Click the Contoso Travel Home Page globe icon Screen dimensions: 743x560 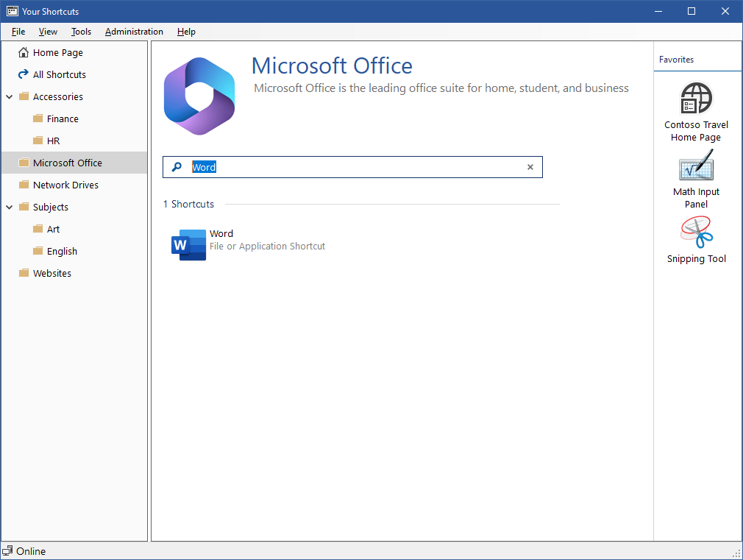[x=696, y=99]
